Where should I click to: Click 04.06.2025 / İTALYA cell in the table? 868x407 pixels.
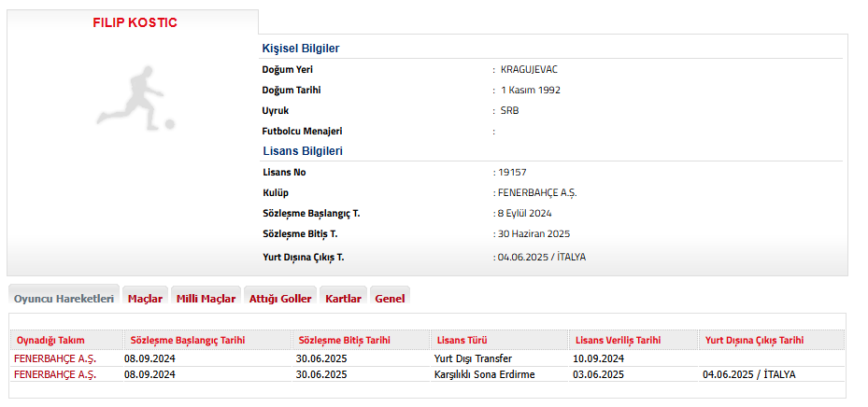749,374
